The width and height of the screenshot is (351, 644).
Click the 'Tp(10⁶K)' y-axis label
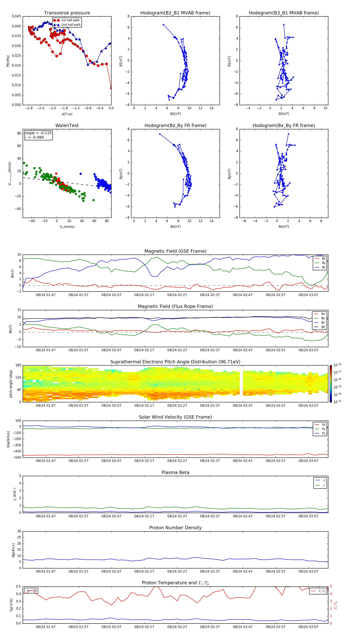(11, 605)
